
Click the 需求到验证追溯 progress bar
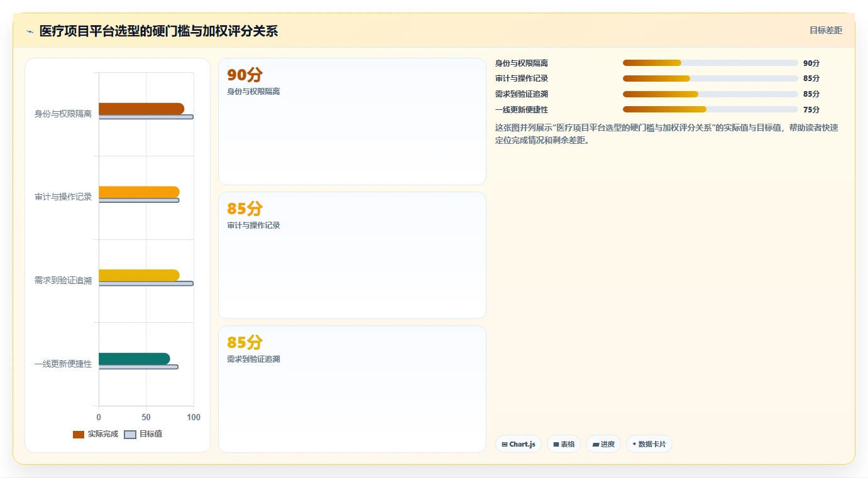click(710, 94)
